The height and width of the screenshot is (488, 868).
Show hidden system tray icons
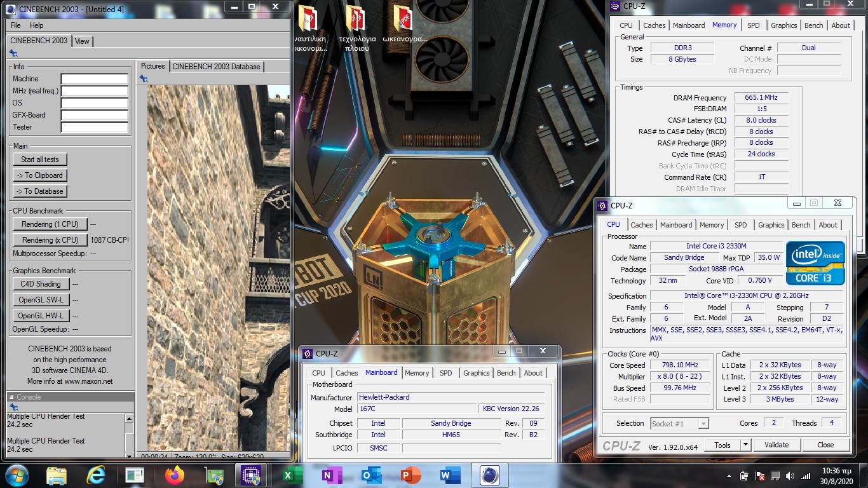728,476
